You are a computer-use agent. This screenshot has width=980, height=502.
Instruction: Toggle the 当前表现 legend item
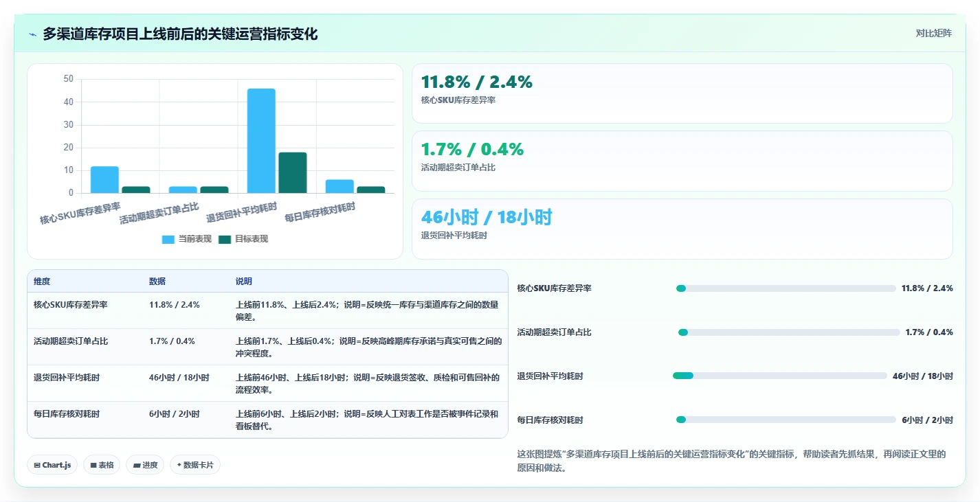point(186,239)
